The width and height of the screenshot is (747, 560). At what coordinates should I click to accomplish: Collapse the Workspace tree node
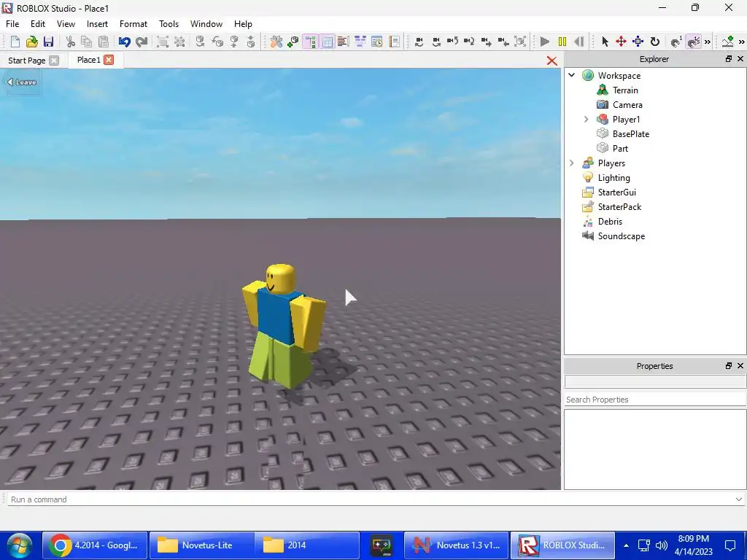[x=572, y=75]
